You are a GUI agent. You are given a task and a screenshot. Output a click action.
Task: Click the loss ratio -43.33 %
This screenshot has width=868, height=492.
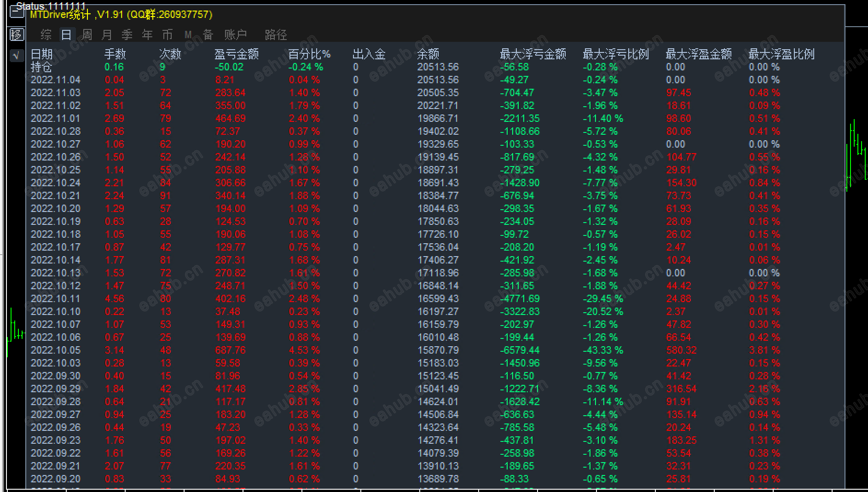(603, 350)
